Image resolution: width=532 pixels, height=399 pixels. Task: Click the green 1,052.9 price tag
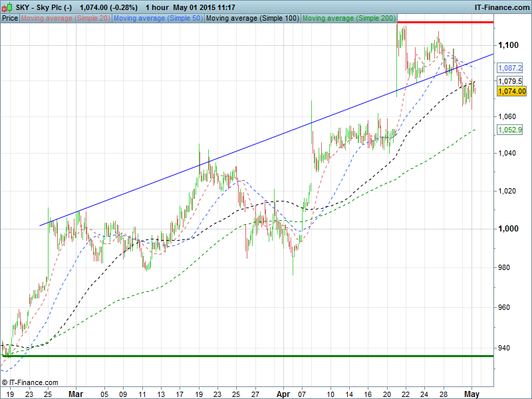(510, 130)
